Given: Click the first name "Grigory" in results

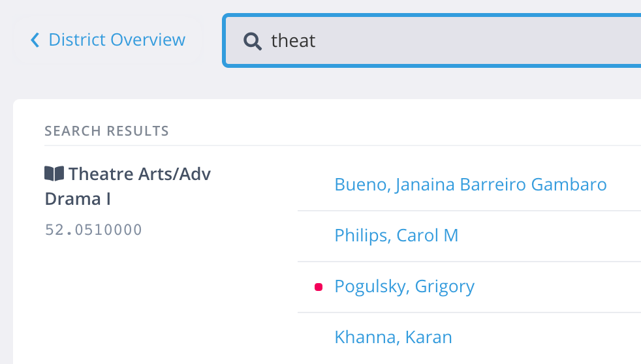Looking at the screenshot, I should [445, 286].
